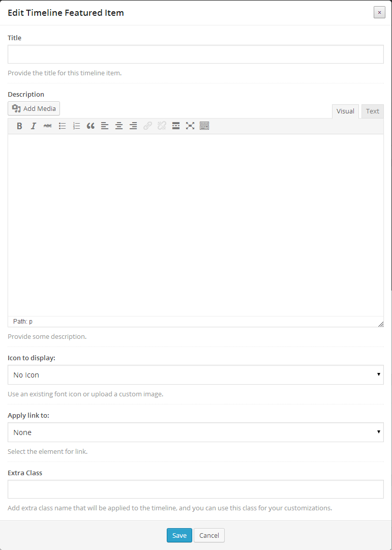The height and width of the screenshot is (550, 392).
Task: Apply italic formatting in description editor
Action: tap(34, 126)
